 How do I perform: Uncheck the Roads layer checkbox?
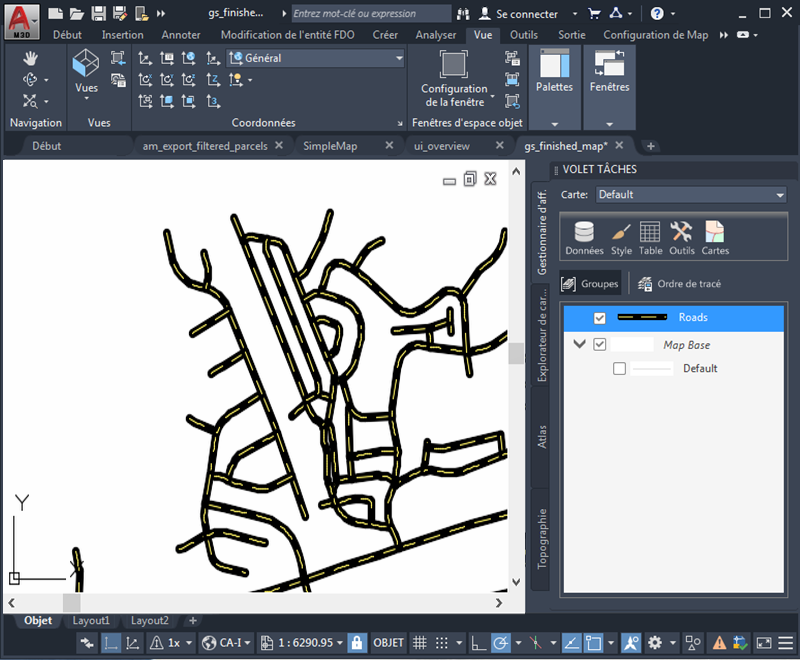click(599, 318)
